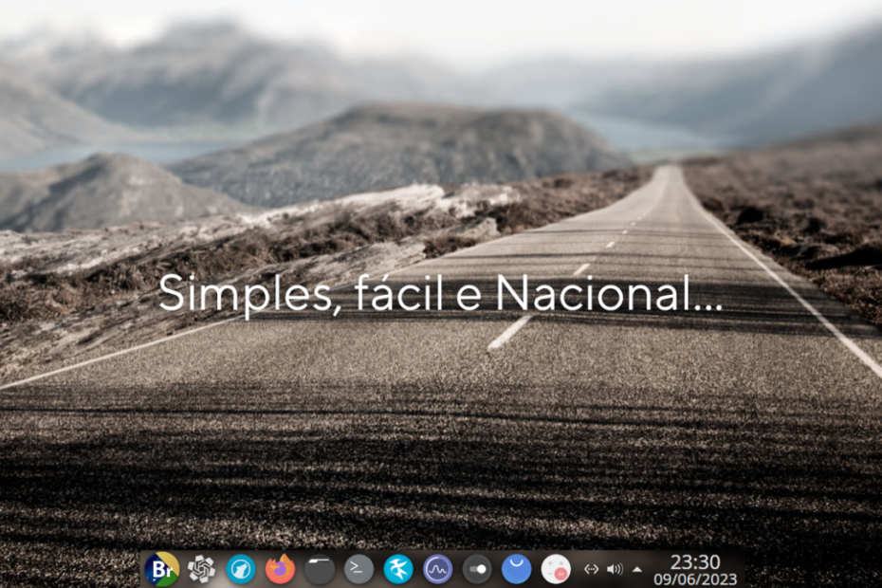Open the teal wolf browser icon
The height and width of the screenshot is (588, 882).
tap(241, 569)
